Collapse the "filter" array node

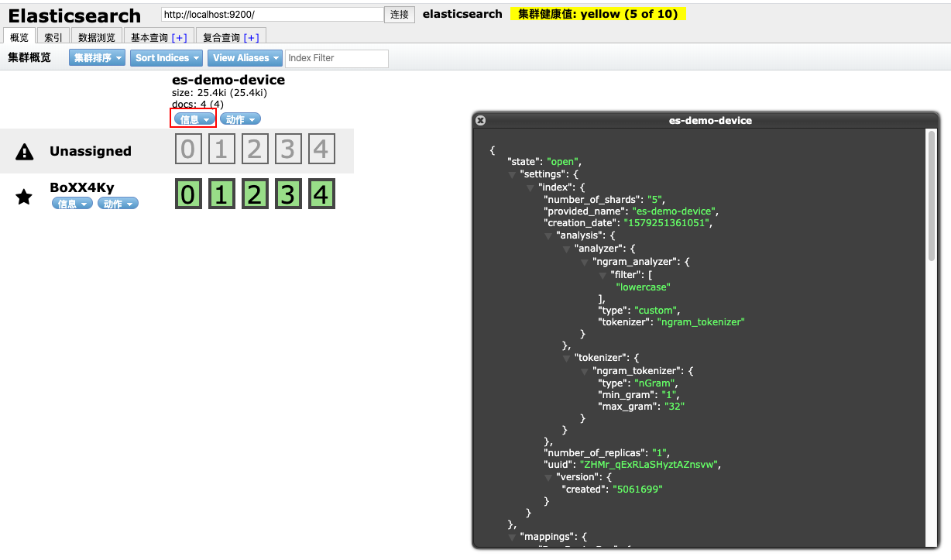click(603, 275)
